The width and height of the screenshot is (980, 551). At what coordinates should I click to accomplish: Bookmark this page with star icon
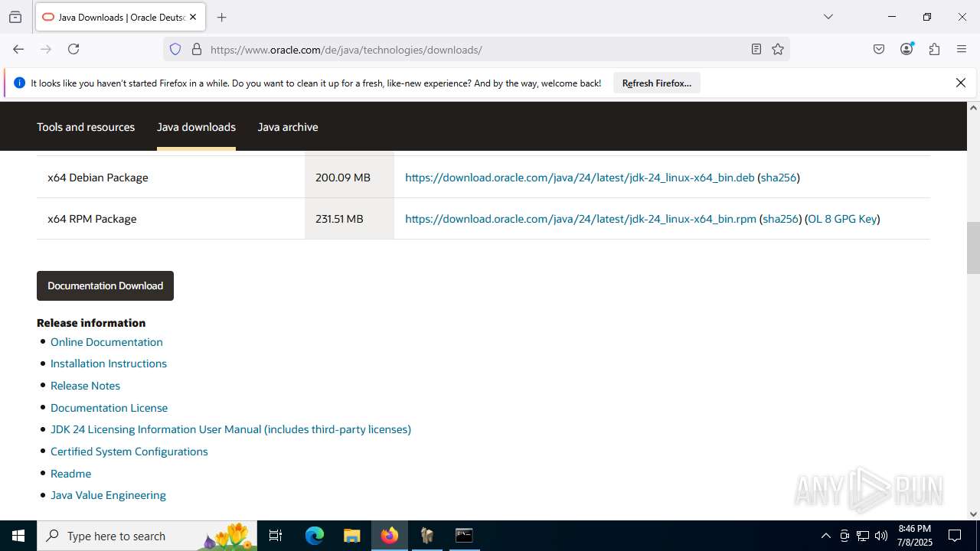[x=778, y=50]
